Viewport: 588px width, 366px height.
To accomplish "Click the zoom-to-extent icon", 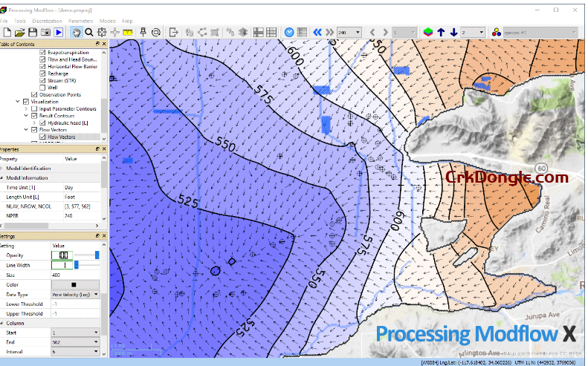I will [102, 33].
